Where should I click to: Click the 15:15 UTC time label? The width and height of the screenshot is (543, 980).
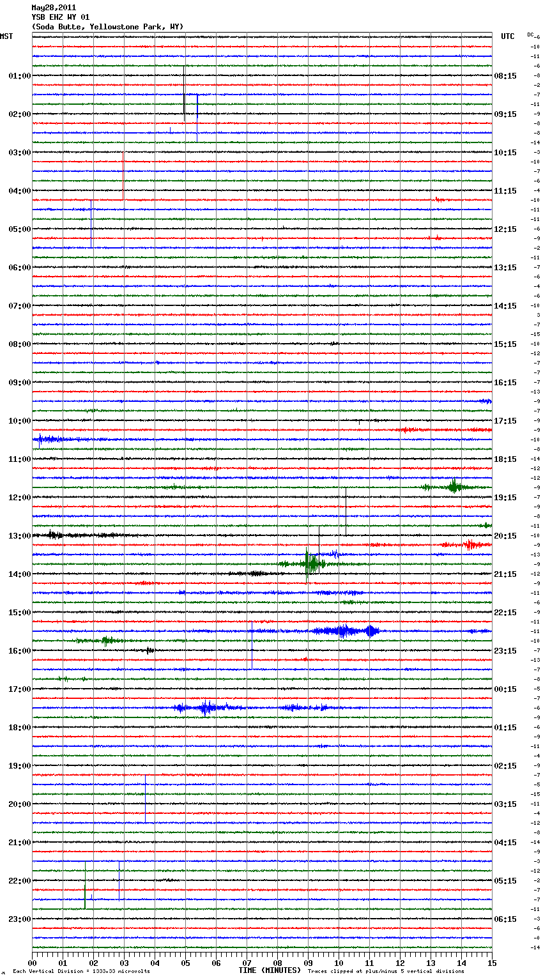505,344
